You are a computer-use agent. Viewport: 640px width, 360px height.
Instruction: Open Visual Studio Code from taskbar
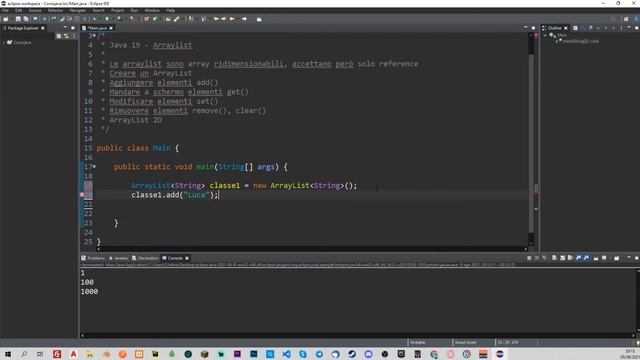[287, 354]
